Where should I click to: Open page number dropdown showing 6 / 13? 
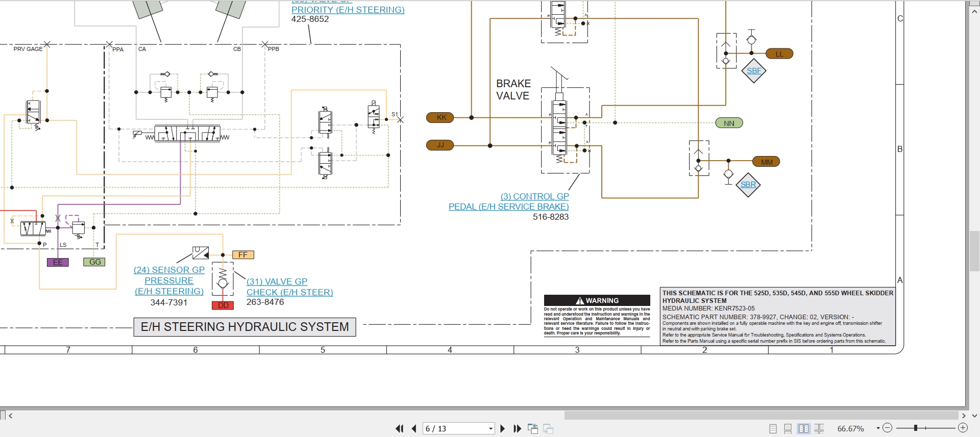tap(491, 429)
